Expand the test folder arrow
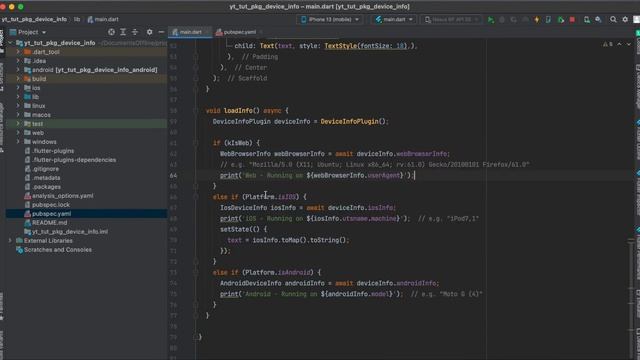This screenshot has height=360, width=640. (18, 124)
